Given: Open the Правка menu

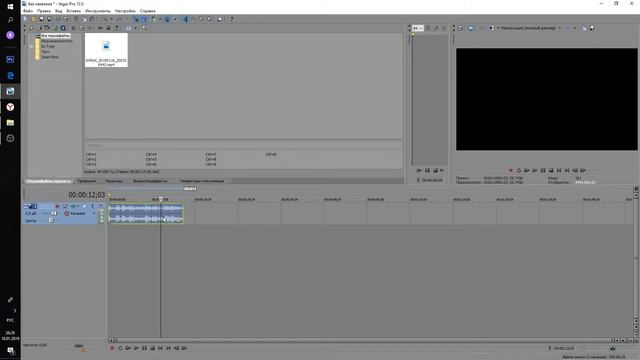Looking at the screenshot, I should (44, 11).
